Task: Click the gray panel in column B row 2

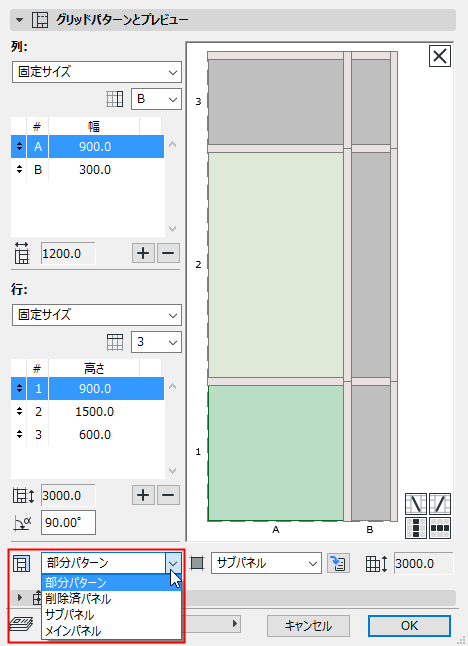Action: point(371,265)
